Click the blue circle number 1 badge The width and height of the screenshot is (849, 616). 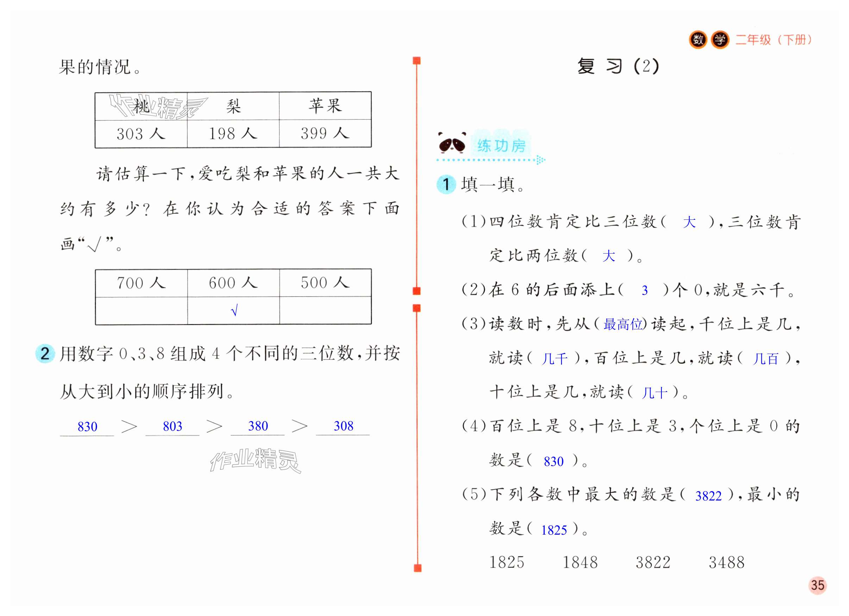[x=446, y=184]
